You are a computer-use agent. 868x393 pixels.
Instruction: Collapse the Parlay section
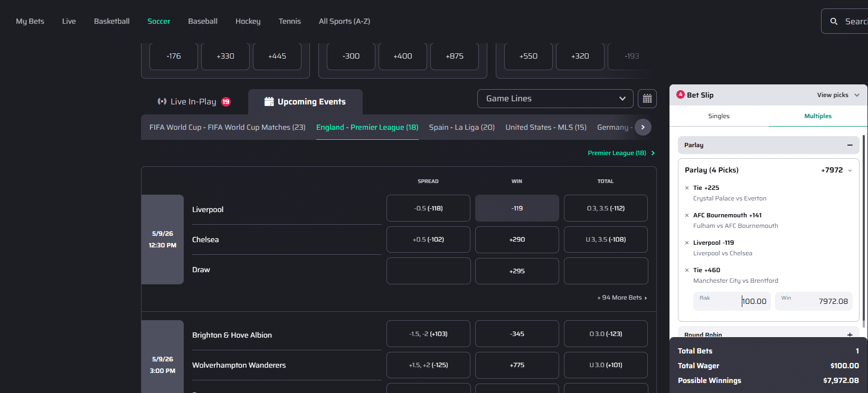[x=850, y=145]
